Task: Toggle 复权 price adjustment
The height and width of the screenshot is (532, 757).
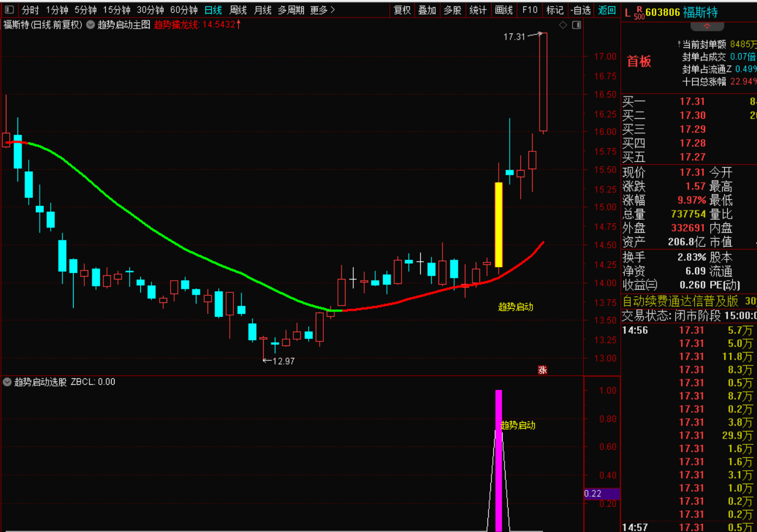Action: coord(402,10)
